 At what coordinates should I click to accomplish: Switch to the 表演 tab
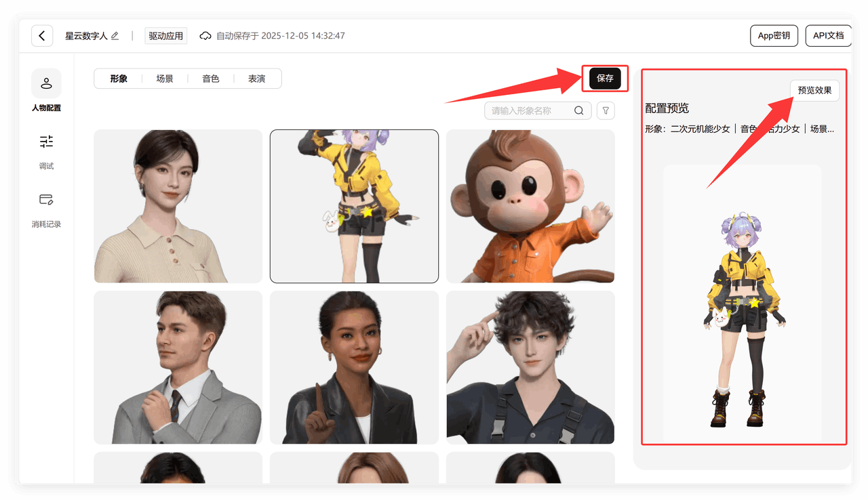click(257, 79)
